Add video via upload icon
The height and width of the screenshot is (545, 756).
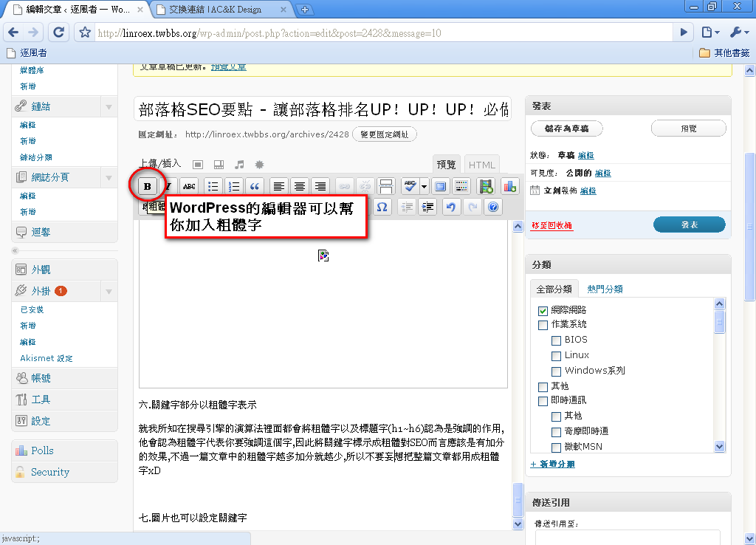coord(219,165)
